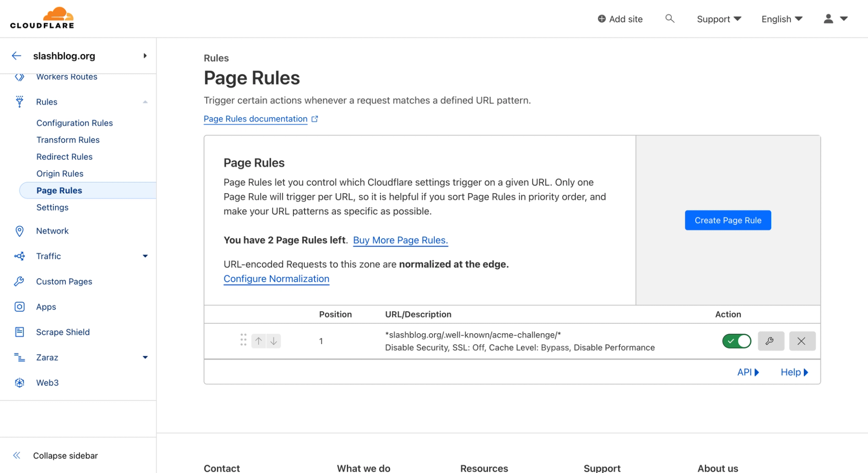The width and height of the screenshot is (868, 473).
Task: Expand the Zaraz sidebar section
Action: pyautogui.click(x=145, y=357)
